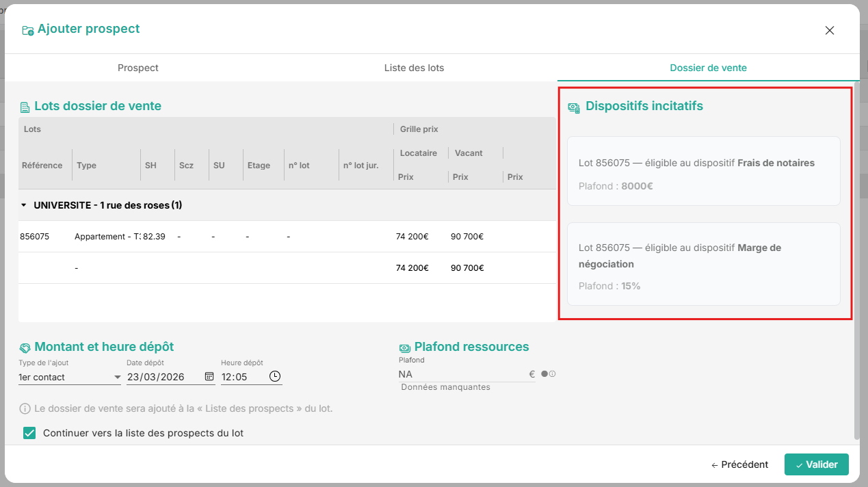Click the Plafond ressources money icon
868x487 pixels.
point(405,347)
